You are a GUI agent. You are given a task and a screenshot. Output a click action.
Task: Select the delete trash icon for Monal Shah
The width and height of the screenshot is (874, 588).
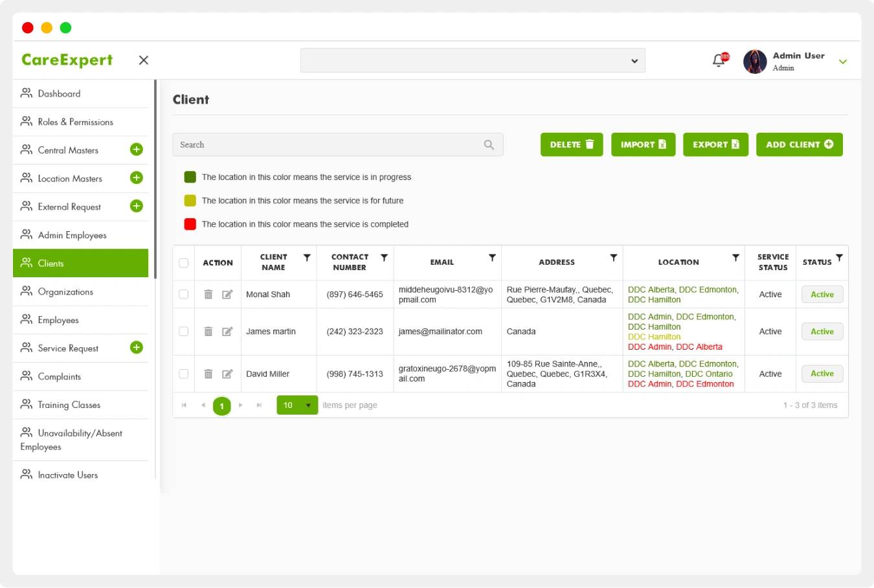[208, 294]
